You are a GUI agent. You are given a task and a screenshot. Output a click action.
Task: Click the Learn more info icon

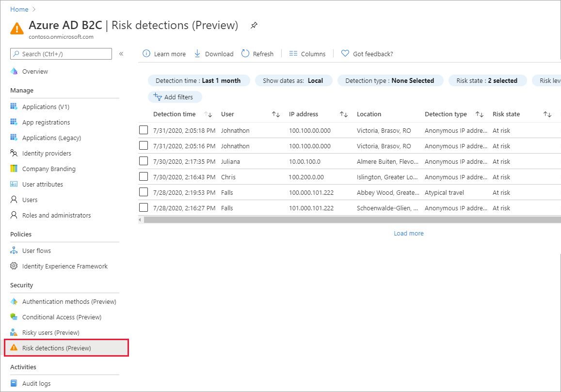[146, 54]
